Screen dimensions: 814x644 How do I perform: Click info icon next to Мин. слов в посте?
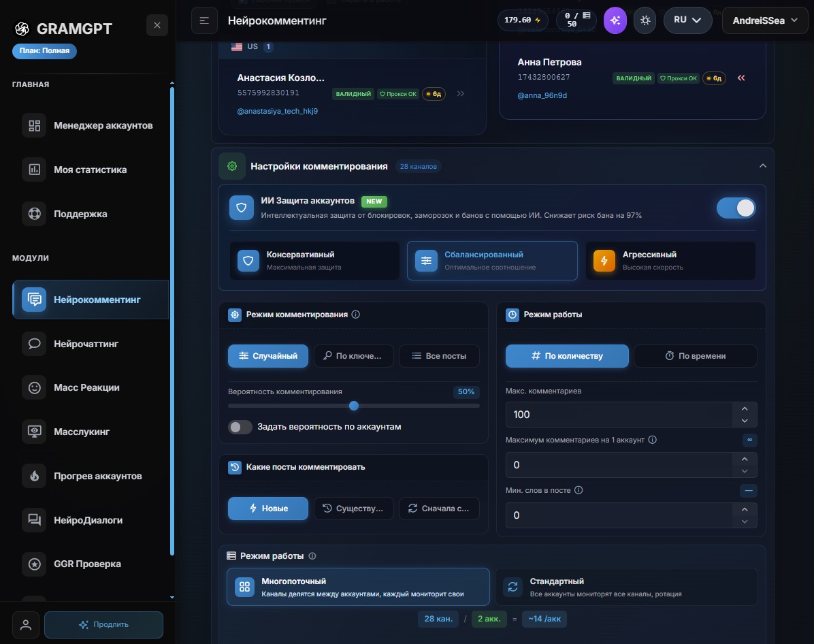579,490
